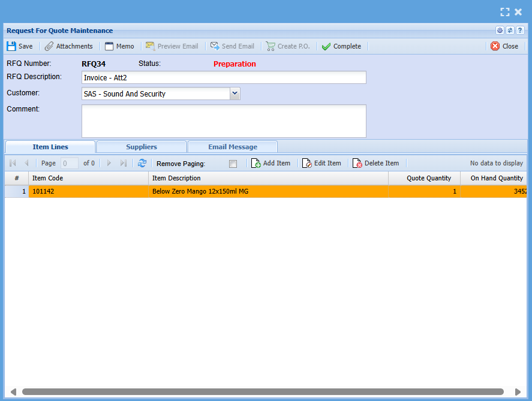
Task: Open the Attachments paperclip tool
Action: point(68,46)
